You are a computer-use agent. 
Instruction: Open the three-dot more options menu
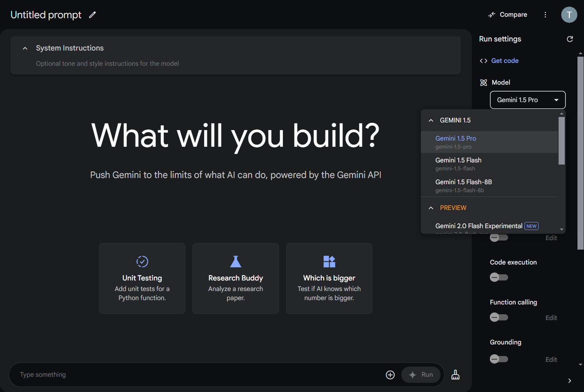point(545,15)
